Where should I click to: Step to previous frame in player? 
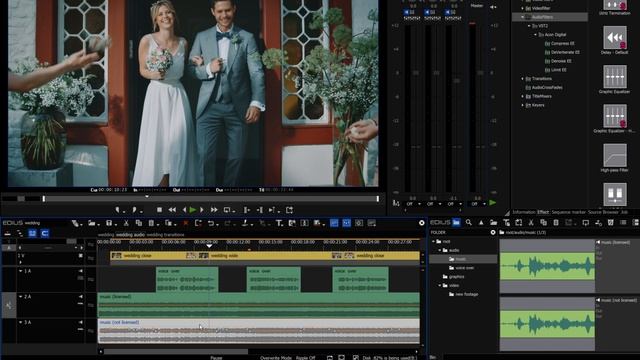pyautogui.click(x=184, y=210)
